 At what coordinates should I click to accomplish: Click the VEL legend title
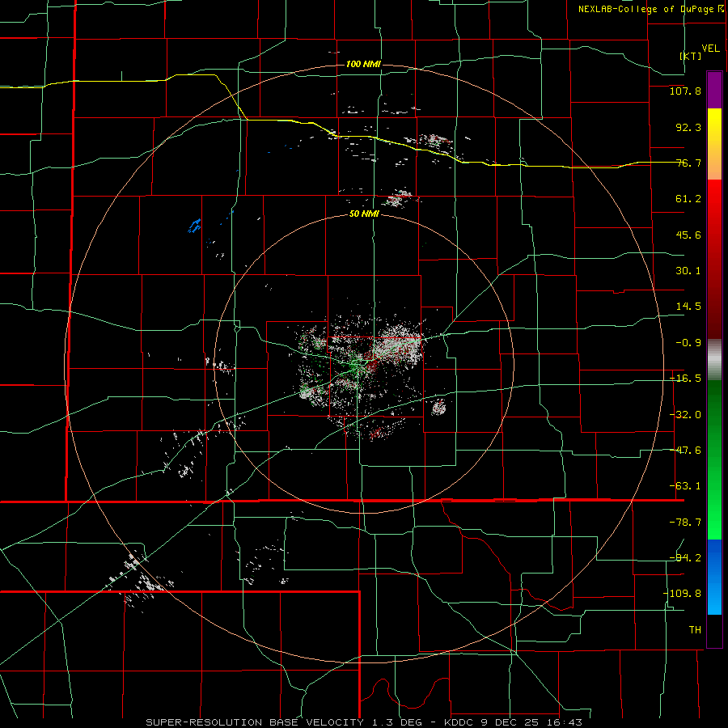pos(710,48)
